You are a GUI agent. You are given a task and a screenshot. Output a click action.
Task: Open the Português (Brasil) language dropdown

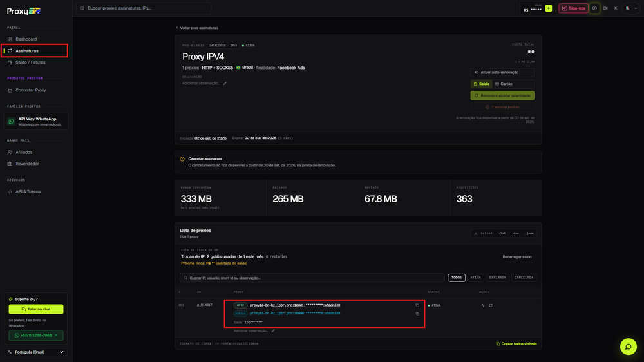click(36, 352)
